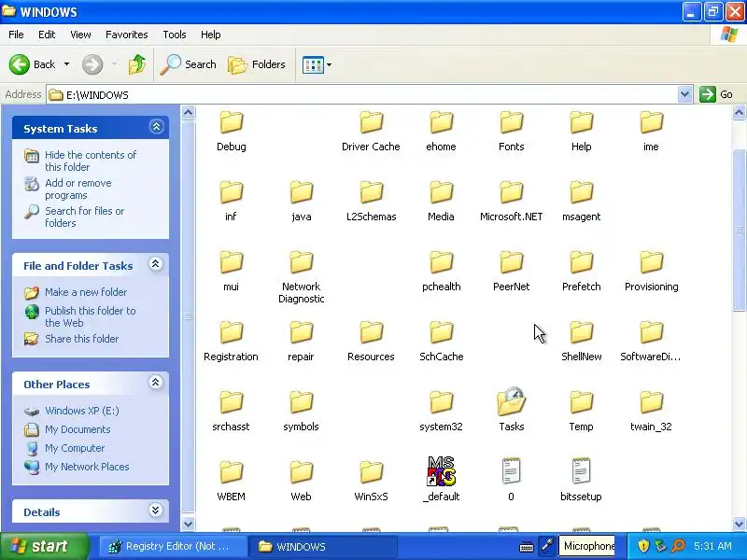Click the security shield tray icon
Screen dimensions: 747x560
[x=643, y=546]
